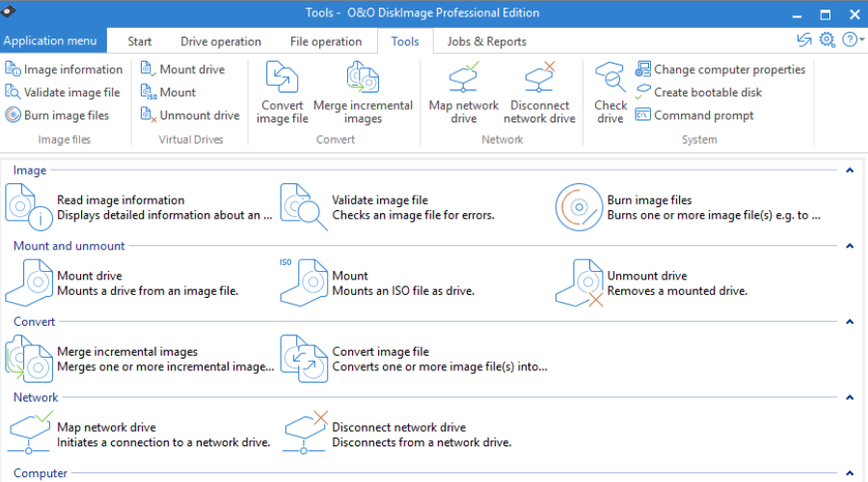Collapse the Convert section
Viewport: 868px width, 482px height.
[x=850, y=322]
